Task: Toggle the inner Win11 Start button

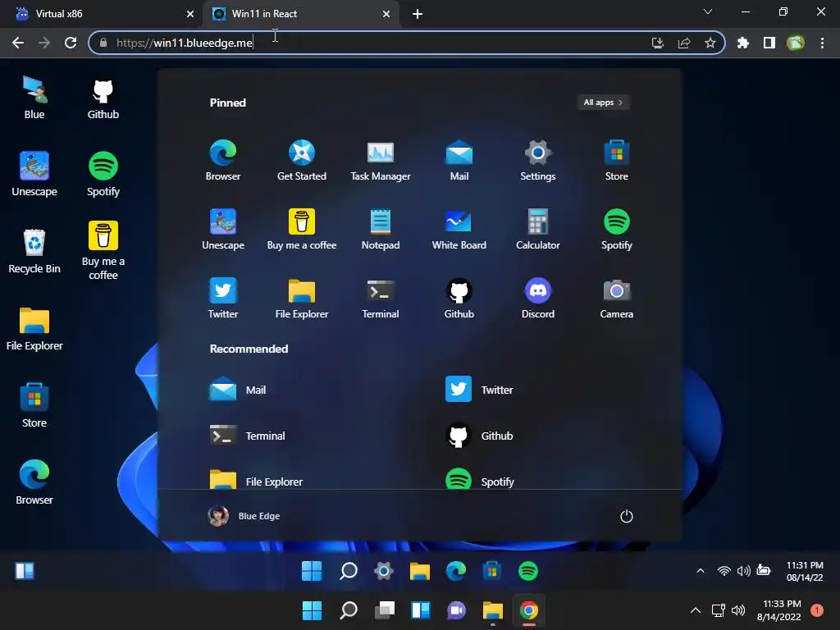Action: pos(312,571)
